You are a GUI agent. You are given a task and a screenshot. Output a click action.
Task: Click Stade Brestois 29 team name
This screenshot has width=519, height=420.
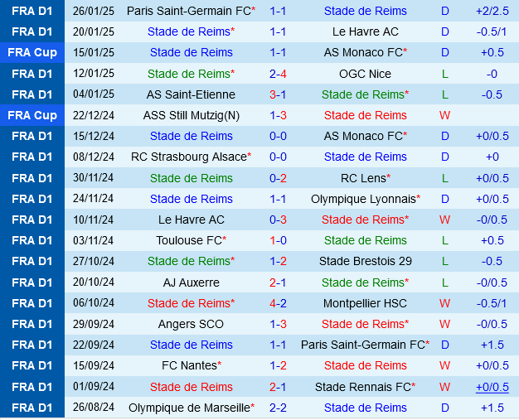pyautogui.click(x=365, y=261)
